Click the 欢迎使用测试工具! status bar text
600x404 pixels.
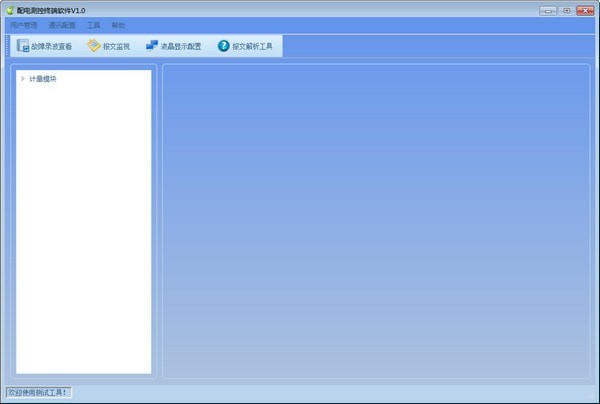tap(38, 393)
